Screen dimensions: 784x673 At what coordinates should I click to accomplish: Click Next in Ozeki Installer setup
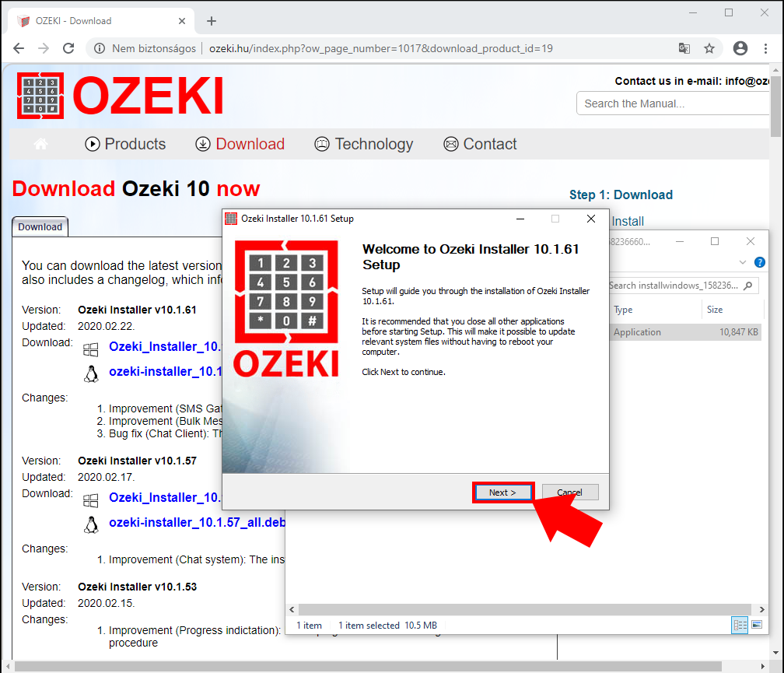(x=502, y=492)
